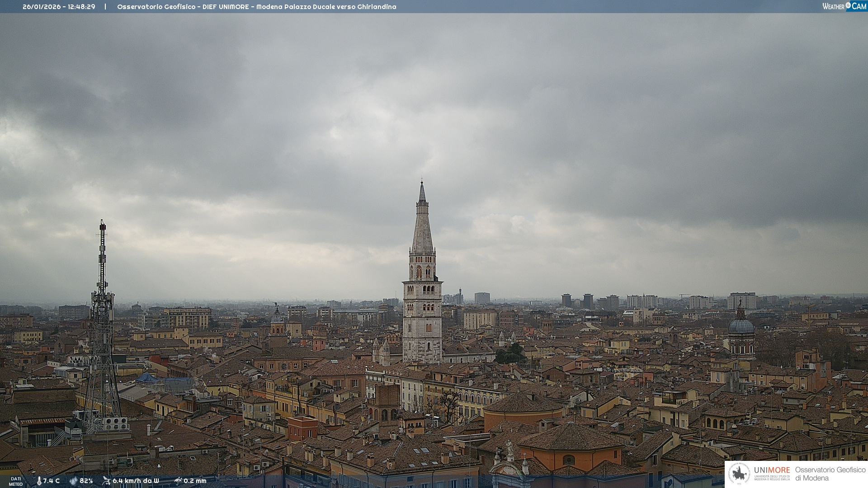Click the blue-grey church dome on right
Screen dimensions: 868x488
pos(741,326)
